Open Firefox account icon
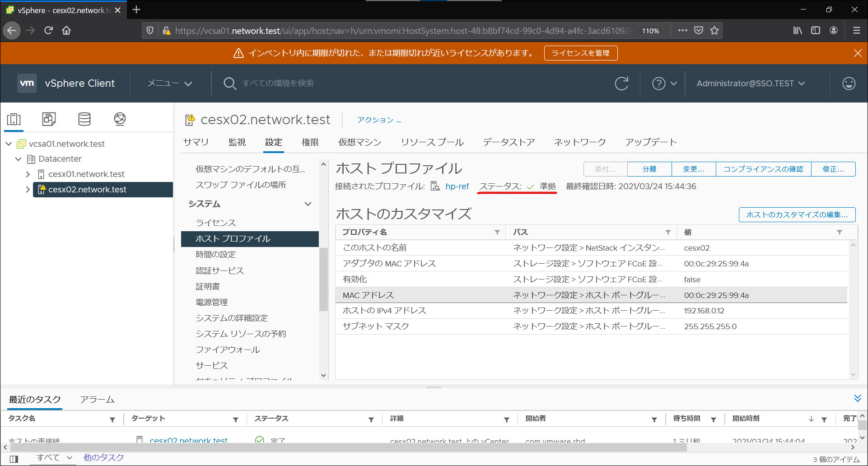The width and height of the screenshot is (868, 466). (x=834, y=30)
